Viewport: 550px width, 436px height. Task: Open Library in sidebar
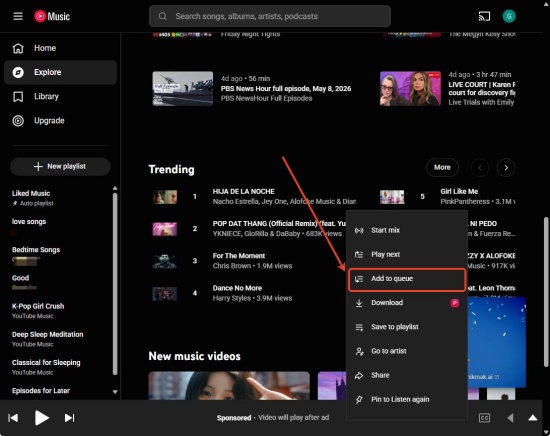[x=60, y=96]
